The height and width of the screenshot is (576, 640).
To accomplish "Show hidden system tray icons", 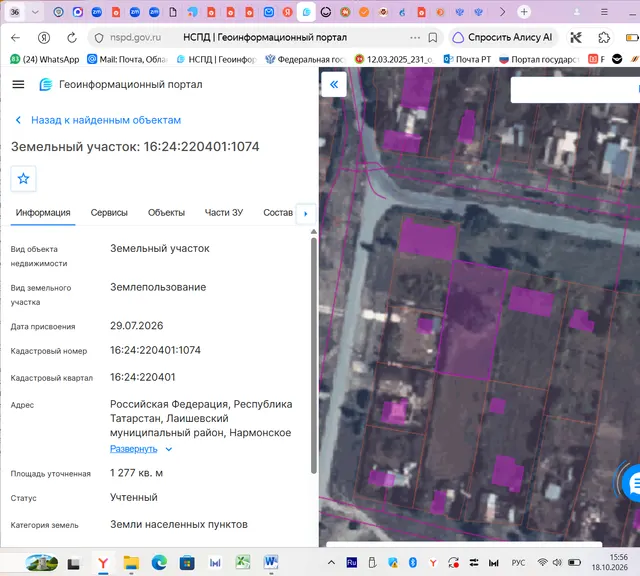I will pyautogui.click(x=331, y=563).
